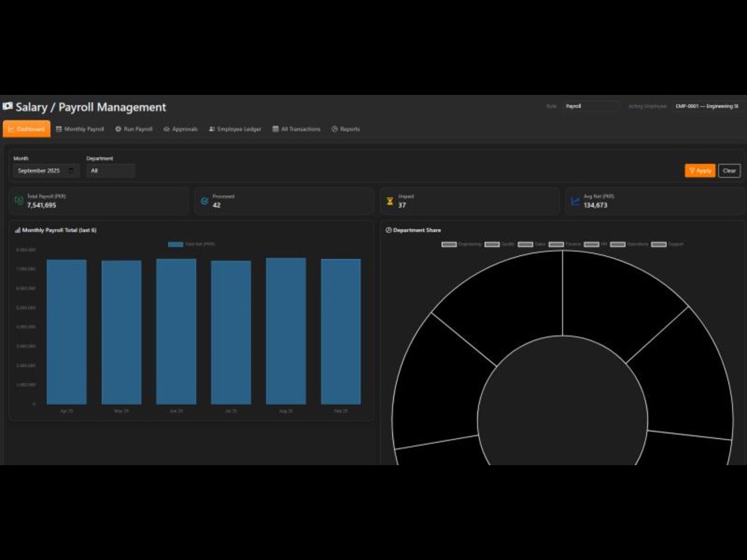Click the Department Share heading
The image size is (747, 560).
[417, 230]
